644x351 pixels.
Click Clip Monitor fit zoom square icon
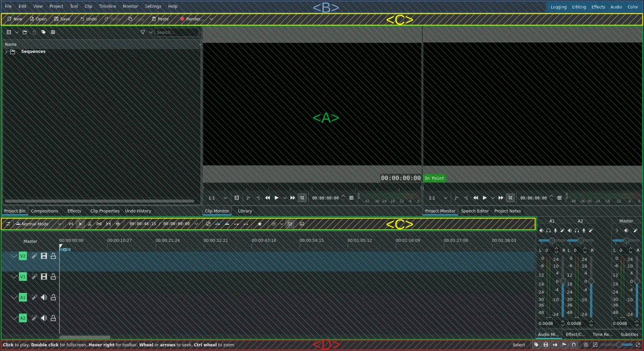tap(237, 198)
